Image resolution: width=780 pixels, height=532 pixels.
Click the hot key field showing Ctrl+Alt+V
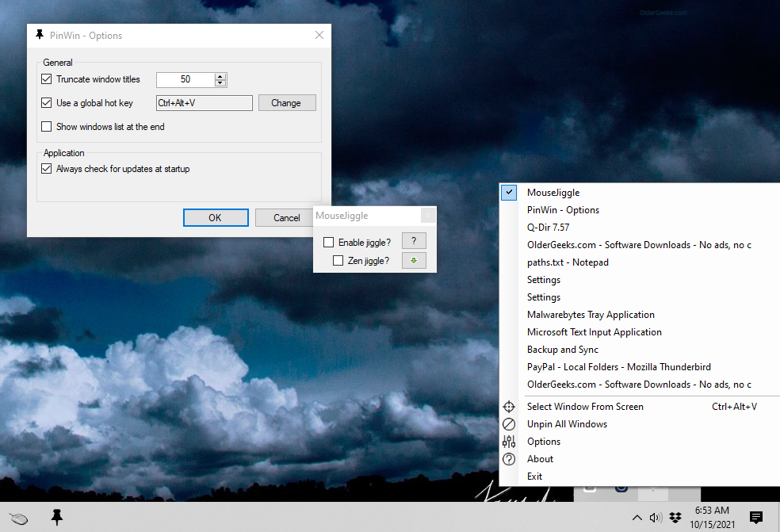[x=204, y=102]
